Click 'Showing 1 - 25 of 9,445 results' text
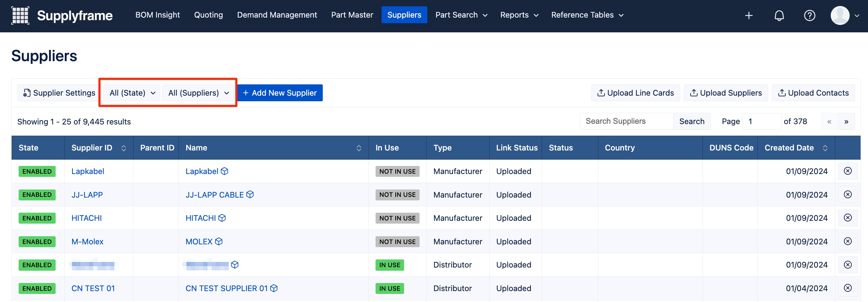Screen dimensions: 868x302 pos(74,122)
